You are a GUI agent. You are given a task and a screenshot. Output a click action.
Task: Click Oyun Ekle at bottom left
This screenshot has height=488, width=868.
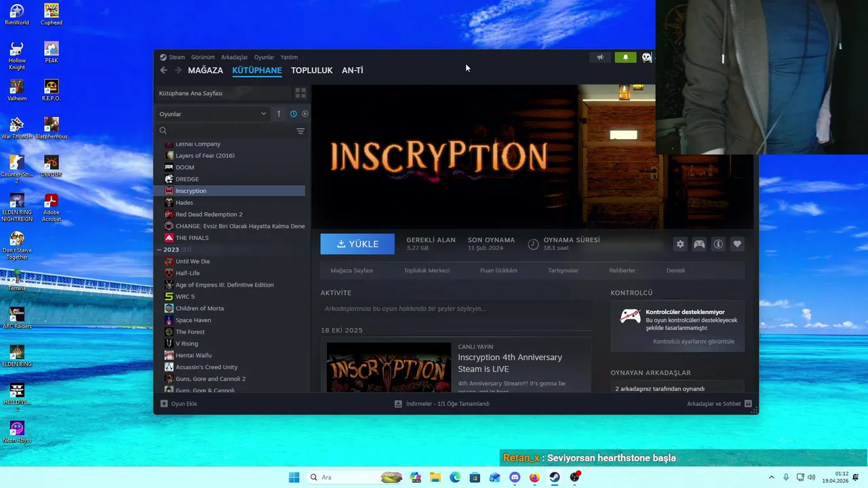179,404
